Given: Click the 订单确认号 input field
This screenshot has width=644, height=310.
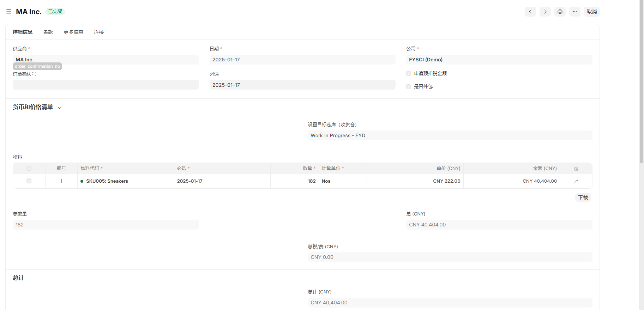Looking at the screenshot, I should (106, 85).
